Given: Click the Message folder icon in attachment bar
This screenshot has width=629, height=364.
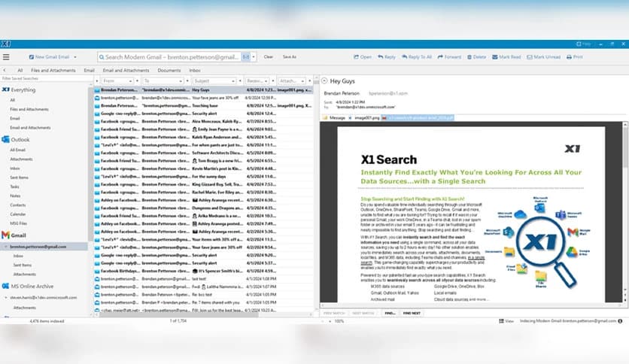Looking at the screenshot, I should coord(325,117).
